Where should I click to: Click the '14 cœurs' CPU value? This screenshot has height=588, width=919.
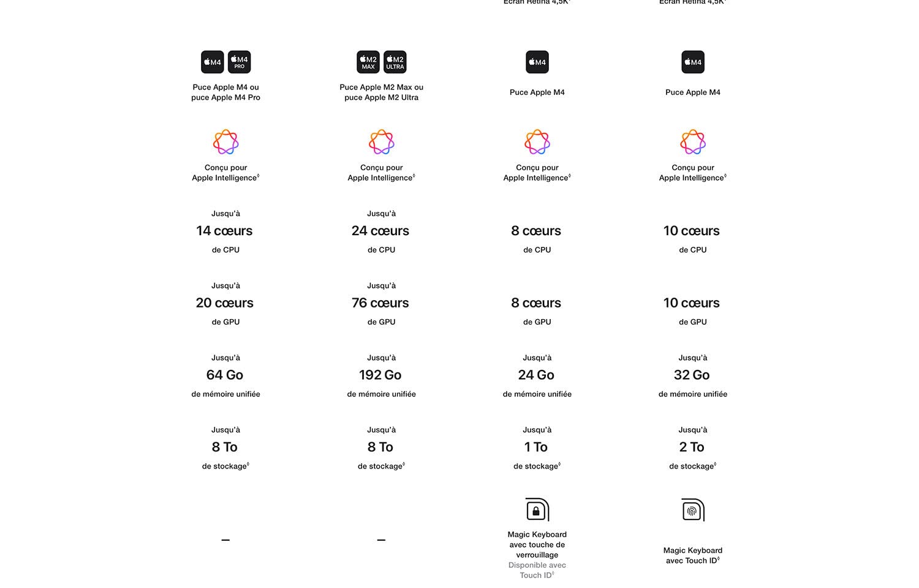224,231
